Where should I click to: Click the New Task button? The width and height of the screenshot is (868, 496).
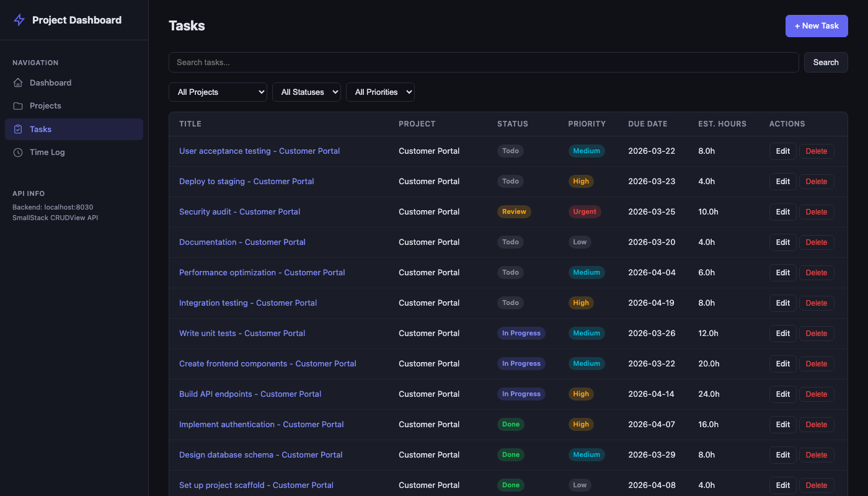(x=817, y=26)
